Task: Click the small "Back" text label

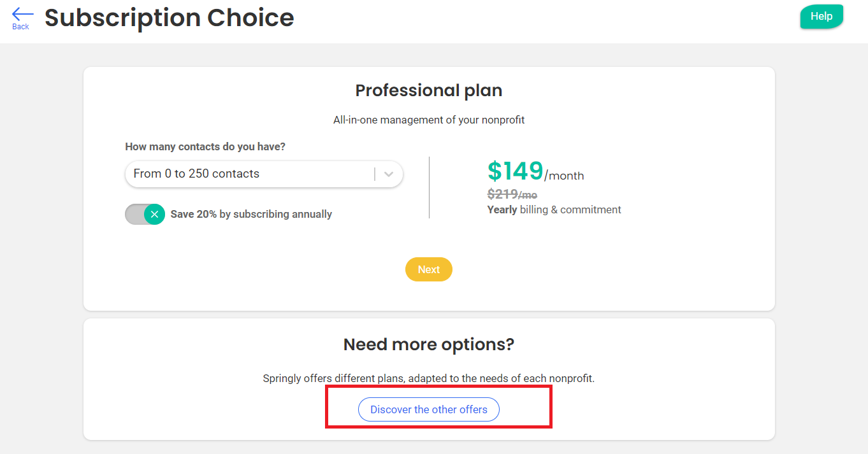Action: tap(20, 27)
